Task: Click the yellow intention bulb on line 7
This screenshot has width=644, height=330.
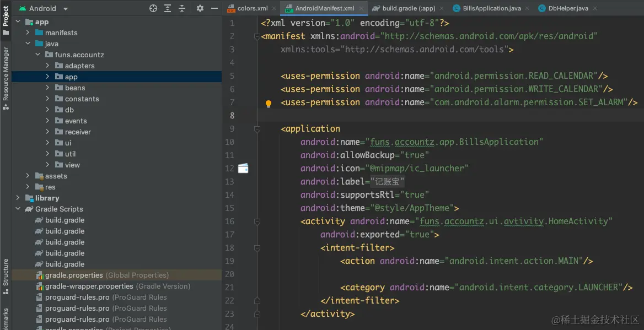Action: 268,102
